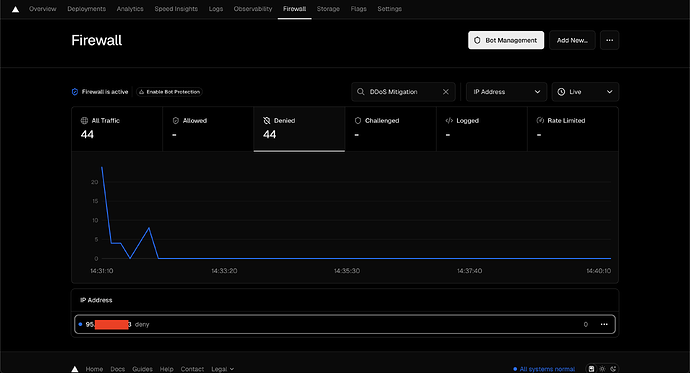Open the Overview tab
The image size is (690, 373).
tap(43, 9)
